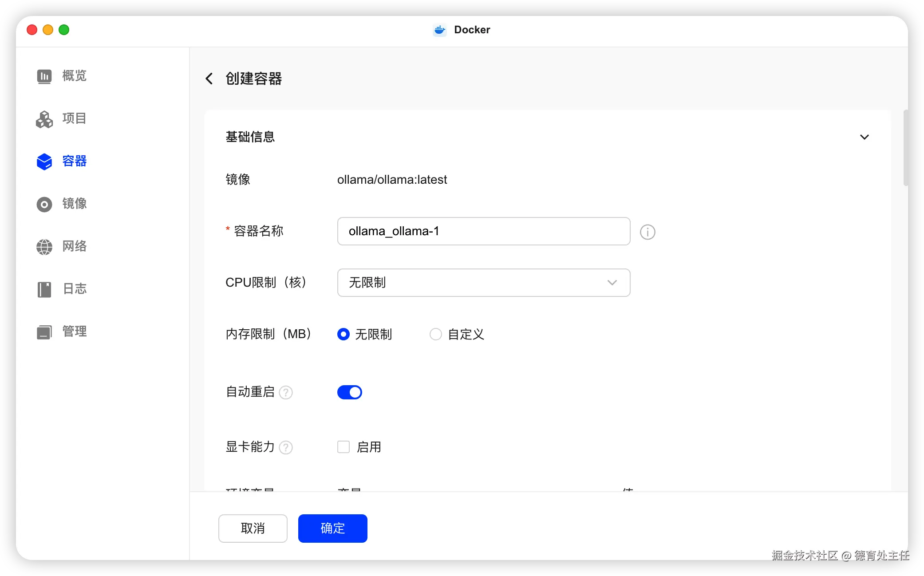The height and width of the screenshot is (576, 924).
Task: Click the 概览 overview sidebar icon
Action: click(x=44, y=76)
